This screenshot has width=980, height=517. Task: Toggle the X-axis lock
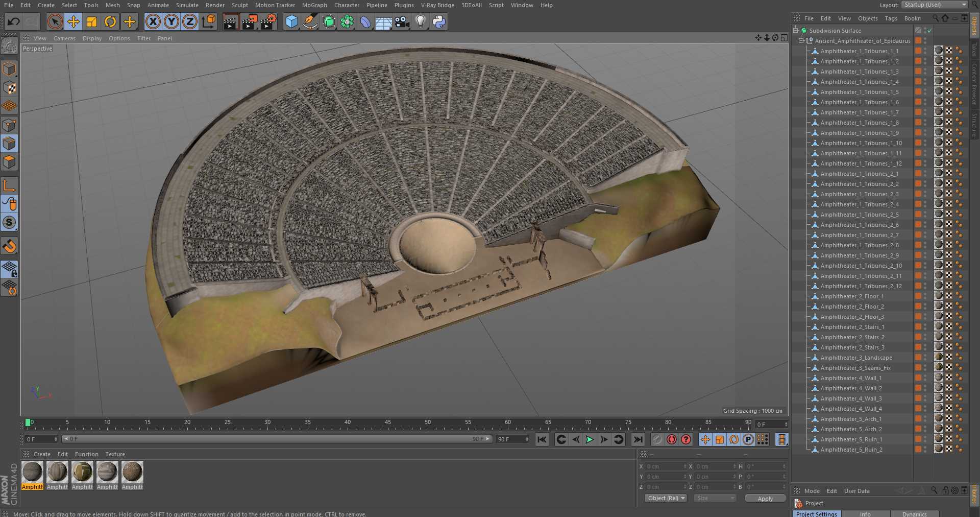point(153,21)
